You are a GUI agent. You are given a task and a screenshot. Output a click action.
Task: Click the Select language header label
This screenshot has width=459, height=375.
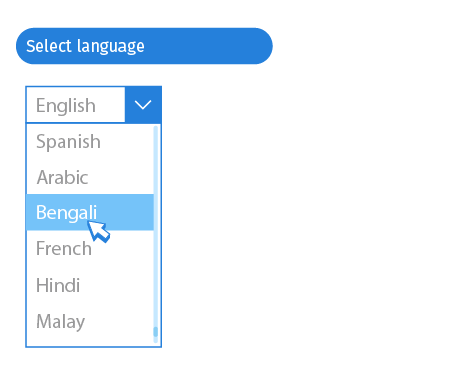[85, 46]
